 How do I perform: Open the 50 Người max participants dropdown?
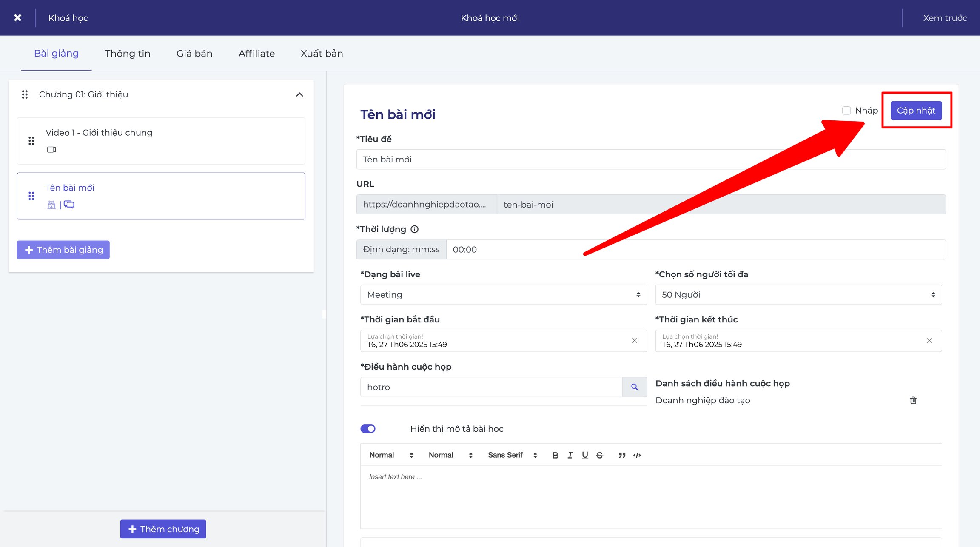tap(798, 295)
